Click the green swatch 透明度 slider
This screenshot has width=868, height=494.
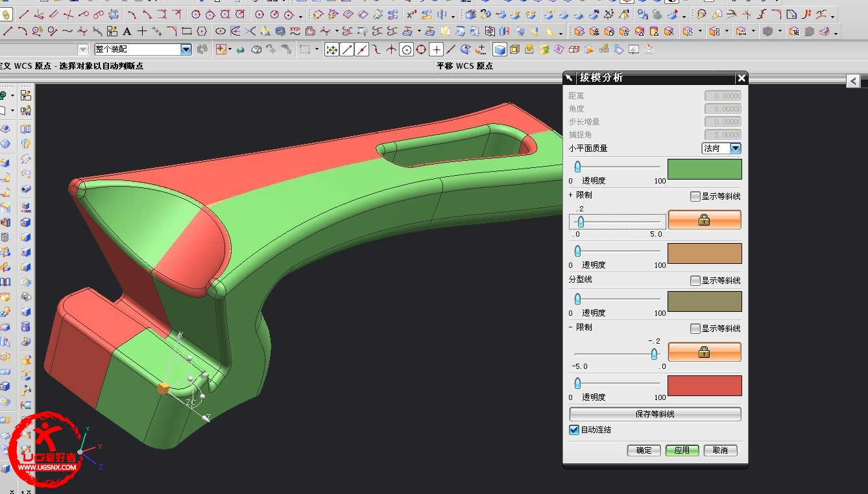pos(577,167)
